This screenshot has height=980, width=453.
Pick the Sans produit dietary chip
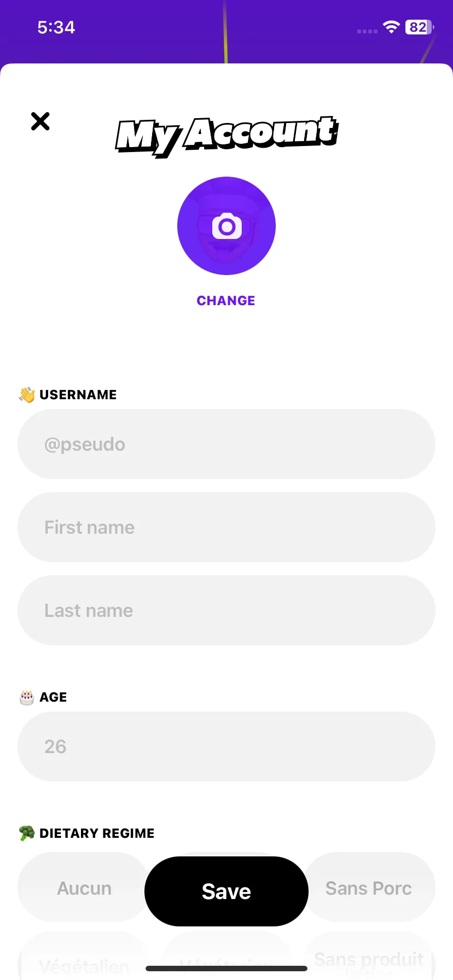tap(369, 959)
